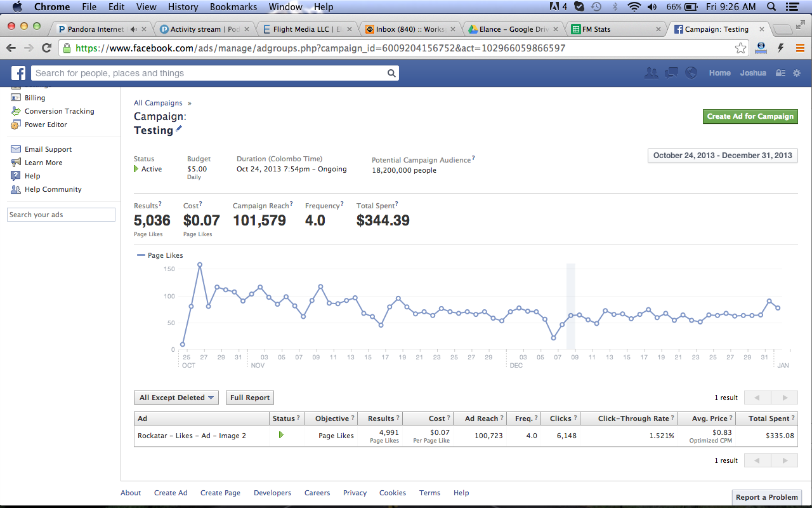Click the peak data point near Oct 27
The height and width of the screenshot is (508, 812).
200,264
